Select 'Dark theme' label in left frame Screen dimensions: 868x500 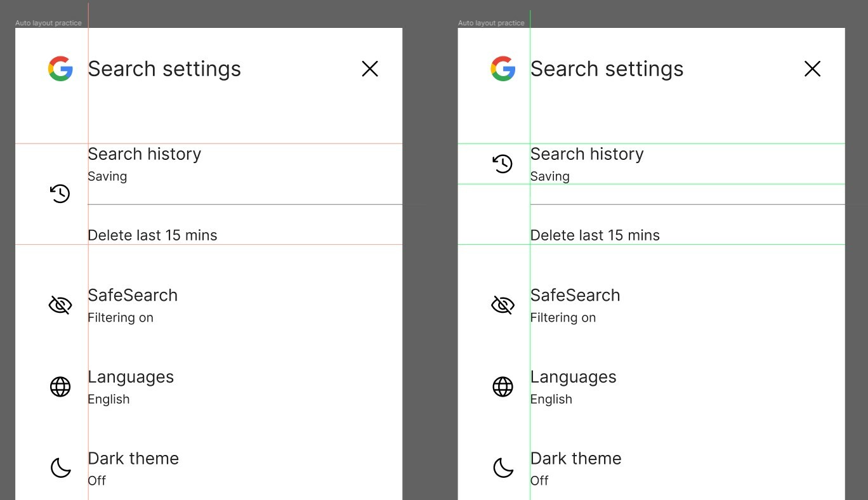133,458
